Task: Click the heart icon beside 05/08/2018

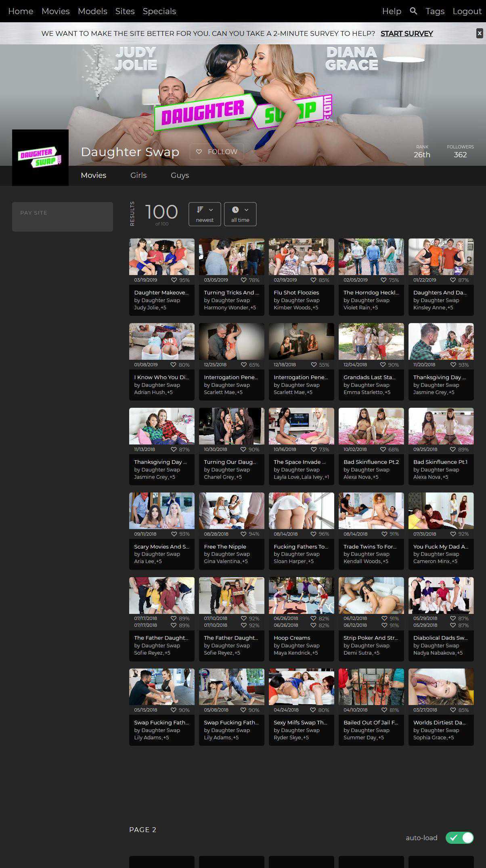Action: (243, 710)
